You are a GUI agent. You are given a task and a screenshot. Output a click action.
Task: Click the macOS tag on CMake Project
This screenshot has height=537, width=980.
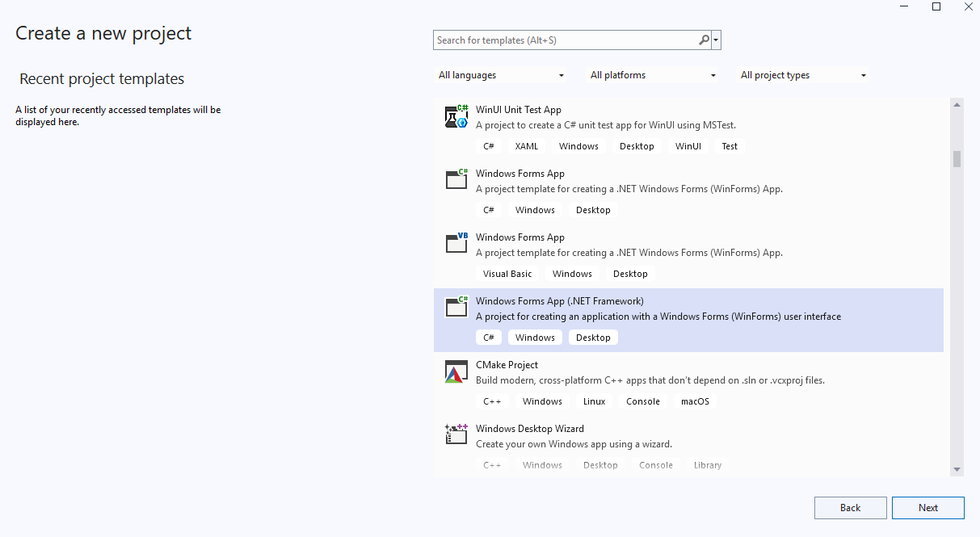pyautogui.click(x=695, y=401)
